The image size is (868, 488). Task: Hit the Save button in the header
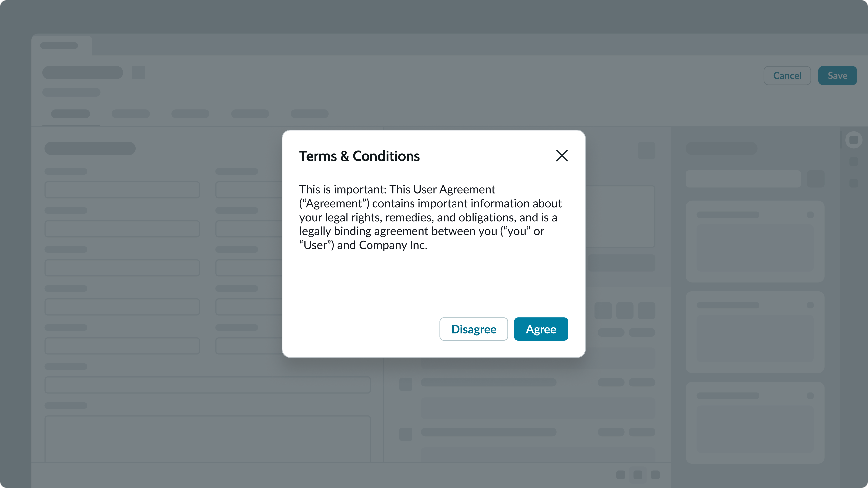tap(837, 76)
